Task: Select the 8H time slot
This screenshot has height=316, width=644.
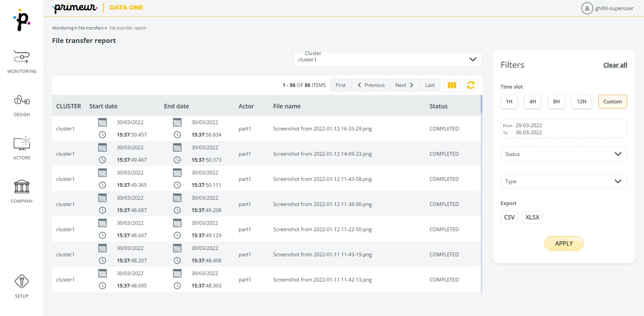Action: (556, 102)
